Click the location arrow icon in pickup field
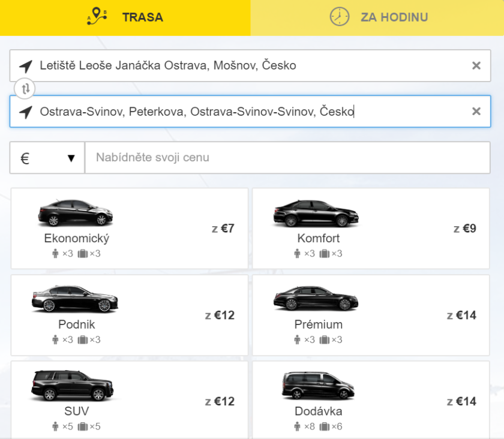The height and width of the screenshot is (439, 504). pyautogui.click(x=25, y=66)
